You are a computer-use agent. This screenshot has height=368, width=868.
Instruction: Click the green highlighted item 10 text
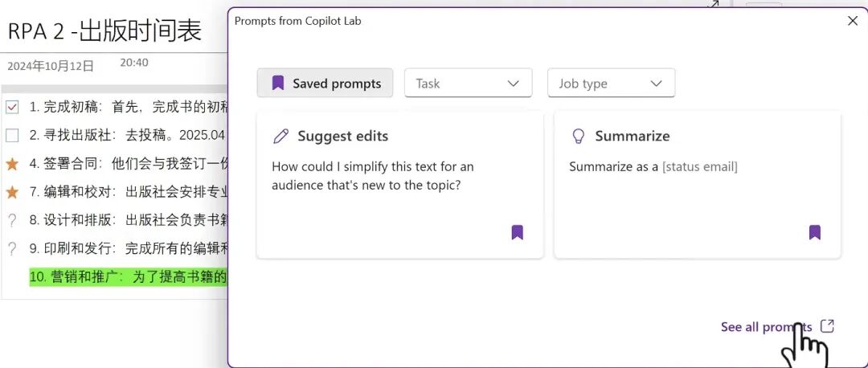tap(129, 277)
